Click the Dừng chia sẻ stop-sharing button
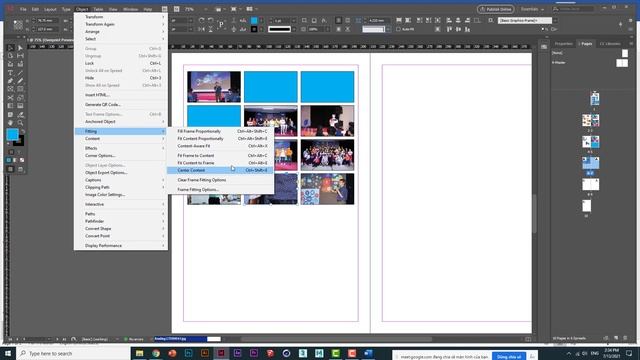The height and width of the screenshot is (360, 640). point(509,357)
